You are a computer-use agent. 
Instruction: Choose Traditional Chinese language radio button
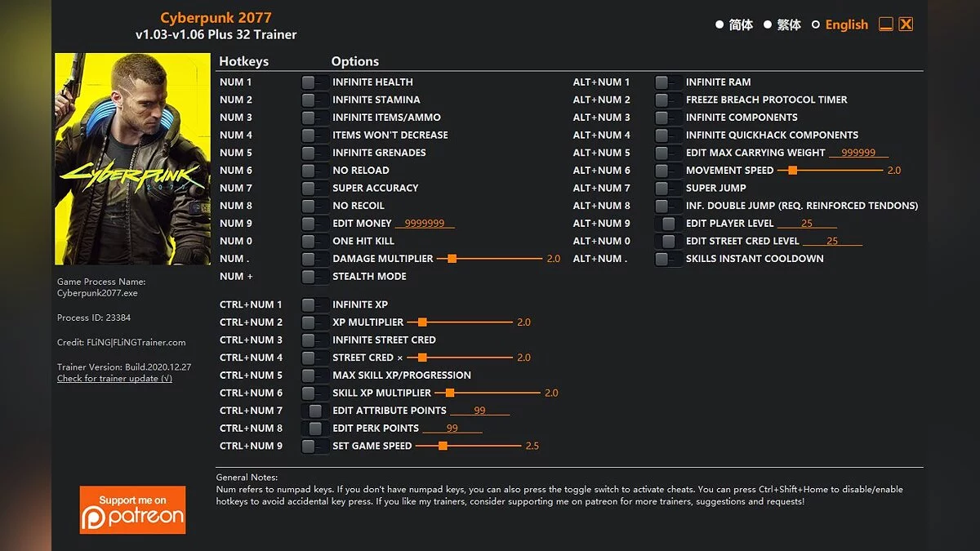coord(768,25)
